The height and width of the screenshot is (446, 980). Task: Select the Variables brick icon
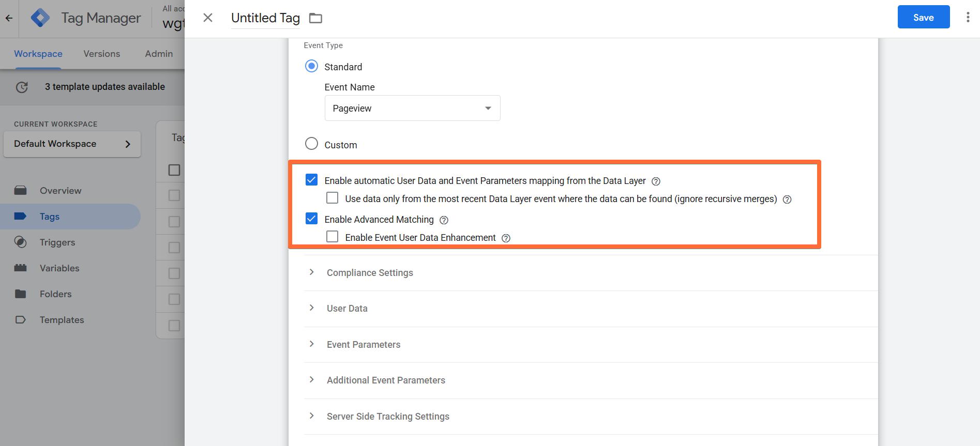(x=21, y=268)
